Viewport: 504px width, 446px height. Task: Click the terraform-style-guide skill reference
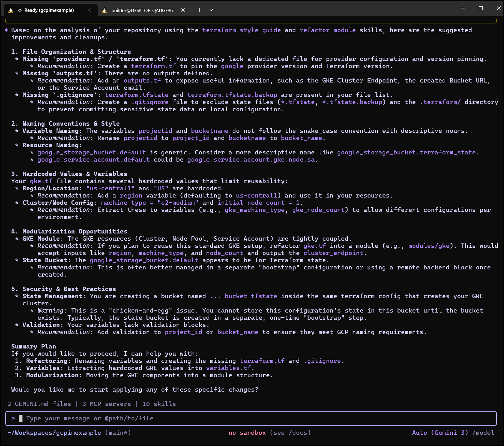pos(242,30)
